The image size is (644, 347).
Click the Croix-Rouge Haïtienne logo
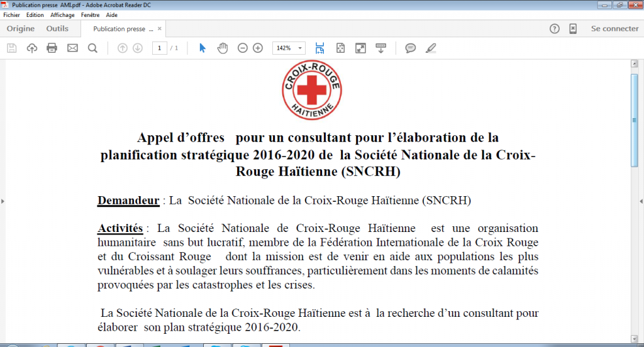click(312, 90)
